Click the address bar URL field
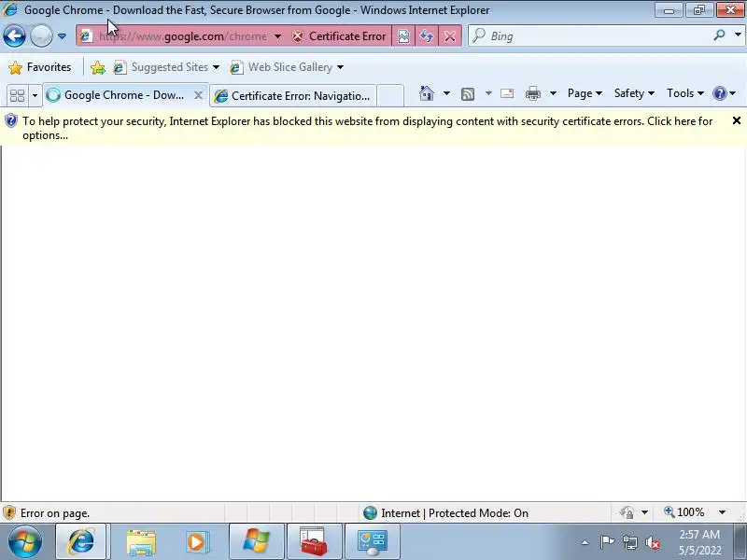This screenshot has height=560, width=747. coord(182,36)
